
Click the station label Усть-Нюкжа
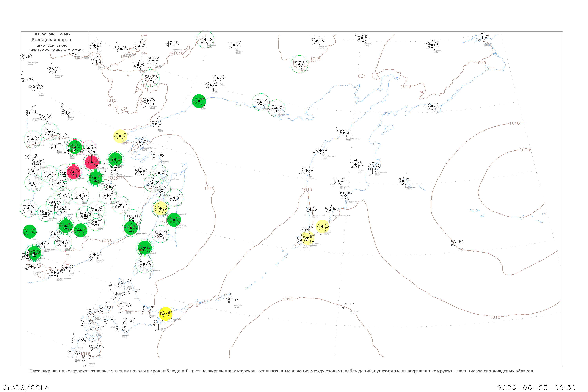tap(33, 63)
